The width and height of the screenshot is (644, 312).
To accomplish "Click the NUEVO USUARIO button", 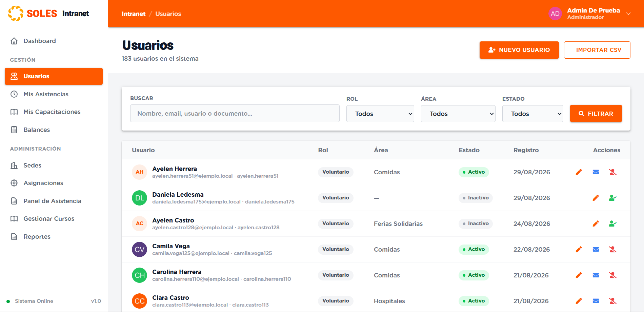I will [519, 50].
